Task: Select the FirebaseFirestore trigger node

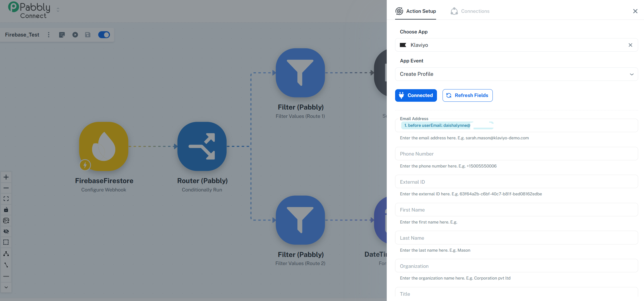Action: point(104,146)
